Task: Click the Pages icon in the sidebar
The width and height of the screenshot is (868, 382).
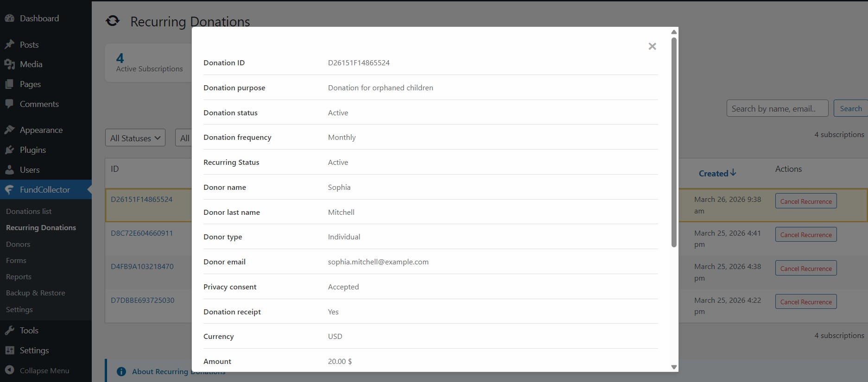Action: [x=9, y=84]
